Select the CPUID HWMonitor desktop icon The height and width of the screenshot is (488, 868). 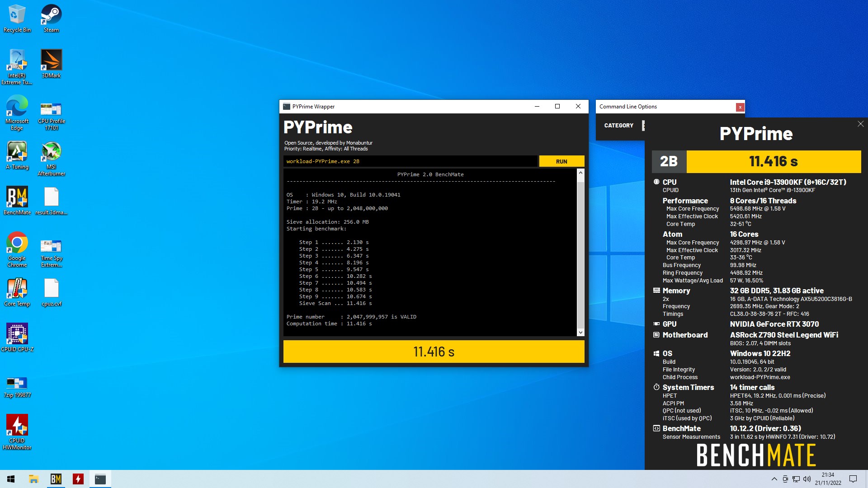click(x=17, y=432)
